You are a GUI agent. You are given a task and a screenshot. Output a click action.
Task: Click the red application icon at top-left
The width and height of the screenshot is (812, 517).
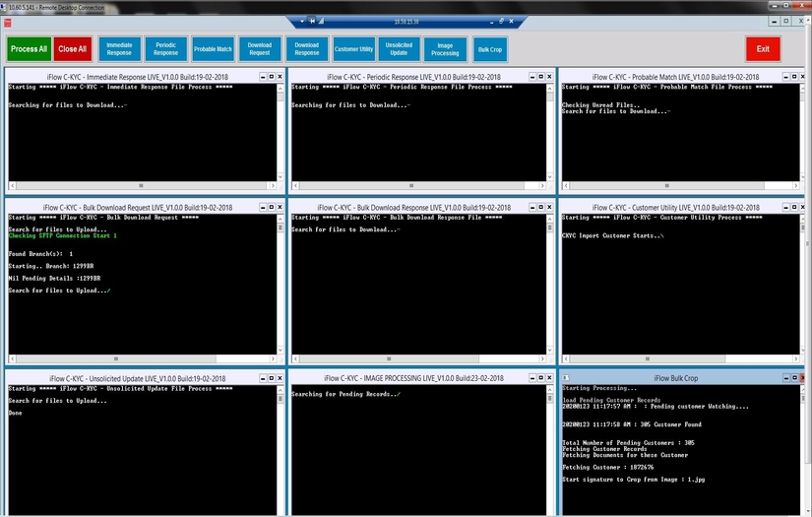(7, 23)
